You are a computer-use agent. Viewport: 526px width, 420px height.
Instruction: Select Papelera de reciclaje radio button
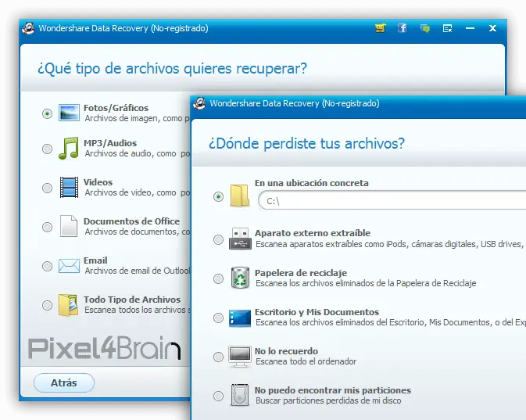tap(218, 278)
